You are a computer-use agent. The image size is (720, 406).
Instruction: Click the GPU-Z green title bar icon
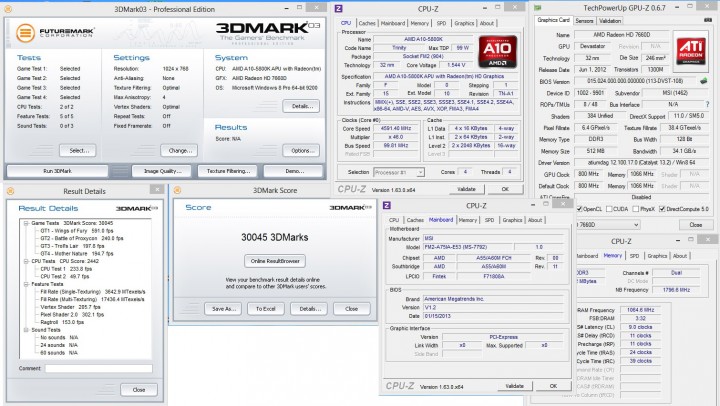point(538,8)
